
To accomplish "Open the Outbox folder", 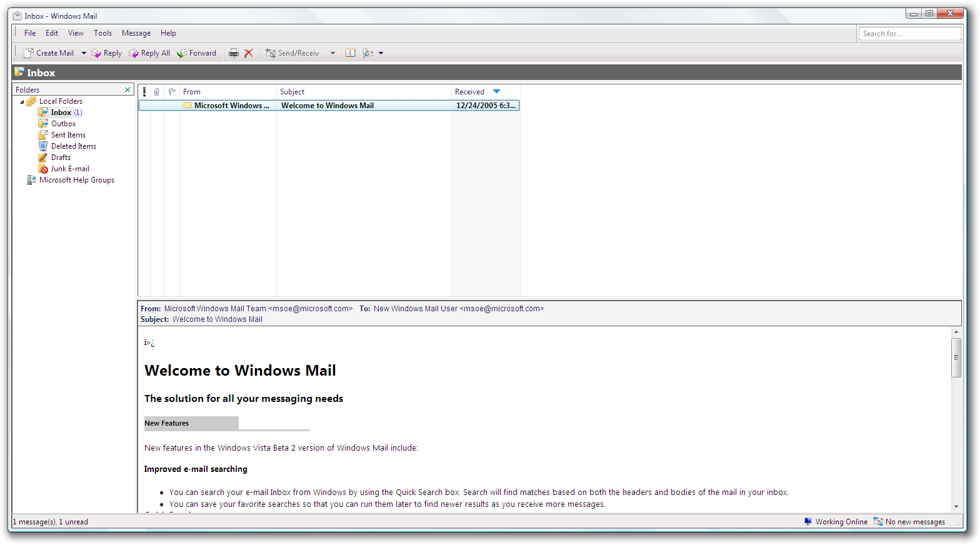I will (x=63, y=124).
